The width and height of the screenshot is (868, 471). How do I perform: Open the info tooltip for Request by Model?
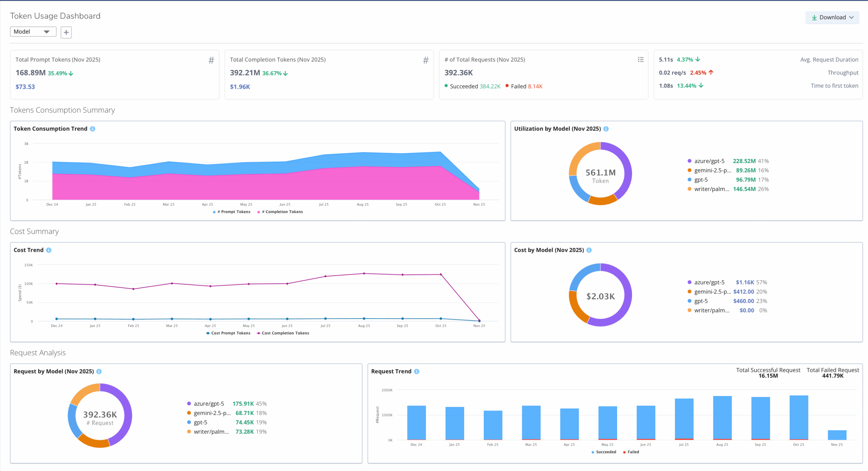pyautogui.click(x=99, y=371)
